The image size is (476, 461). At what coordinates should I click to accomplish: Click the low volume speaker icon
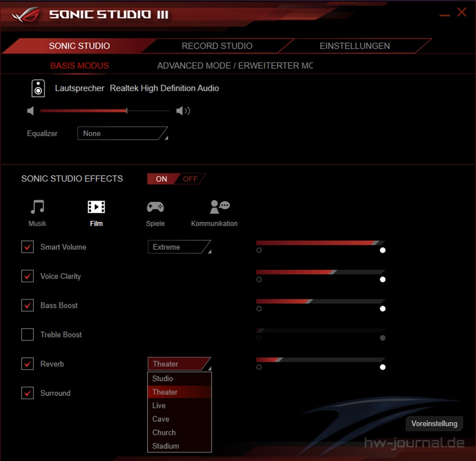pos(30,111)
